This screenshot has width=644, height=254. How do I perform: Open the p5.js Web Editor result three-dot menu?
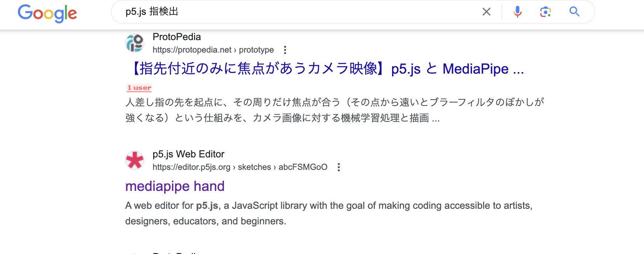tap(339, 167)
